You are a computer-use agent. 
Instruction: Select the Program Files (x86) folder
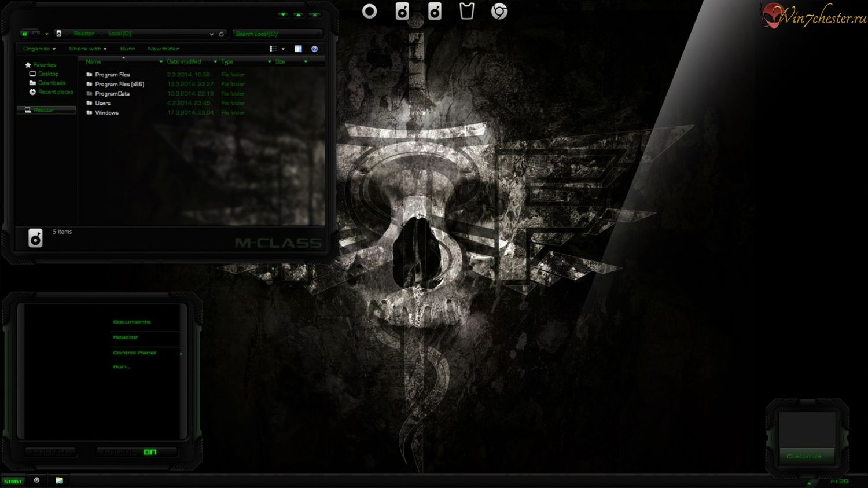[119, 84]
